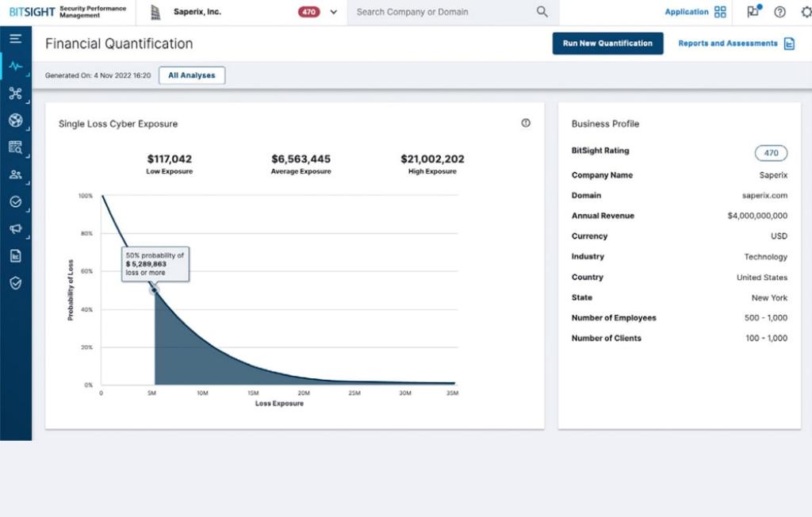Open the network nodes sidebar icon

coord(15,94)
